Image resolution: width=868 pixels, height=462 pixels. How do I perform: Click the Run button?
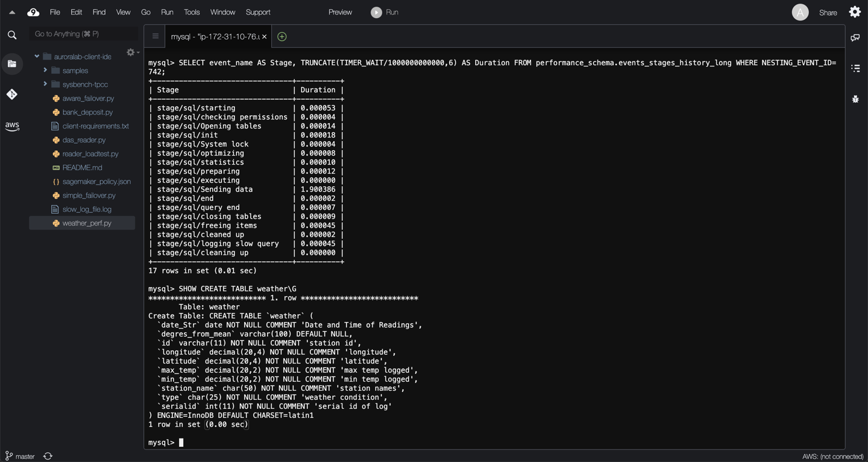(x=385, y=12)
